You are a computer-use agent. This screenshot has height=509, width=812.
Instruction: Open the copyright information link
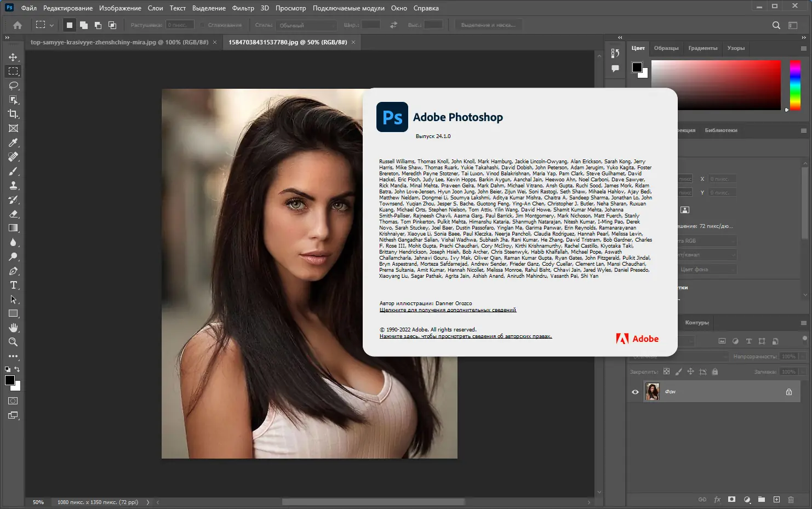click(465, 336)
